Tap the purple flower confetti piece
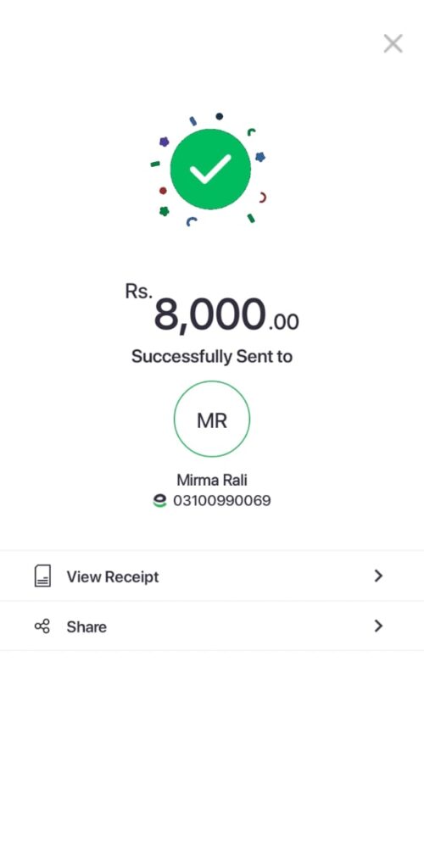 (164, 142)
